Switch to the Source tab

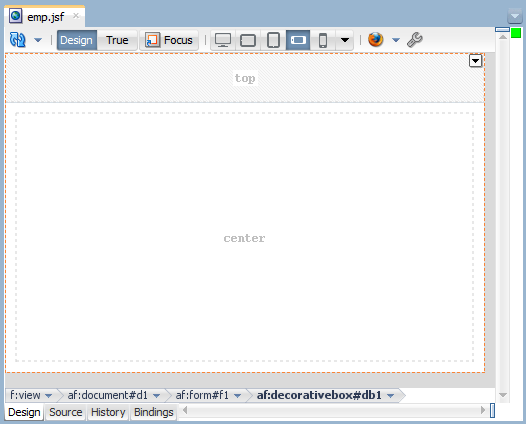65,412
